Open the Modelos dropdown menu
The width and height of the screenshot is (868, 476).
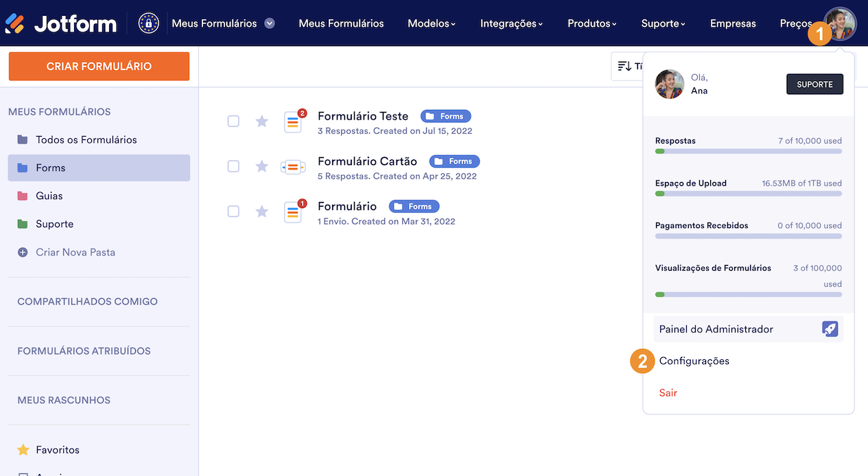point(432,23)
